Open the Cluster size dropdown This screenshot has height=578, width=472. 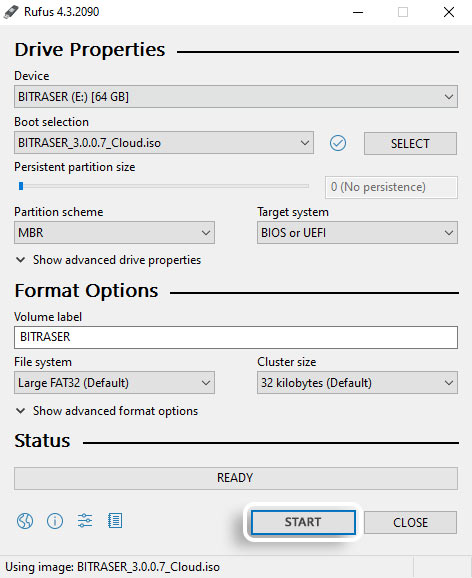(357, 383)
